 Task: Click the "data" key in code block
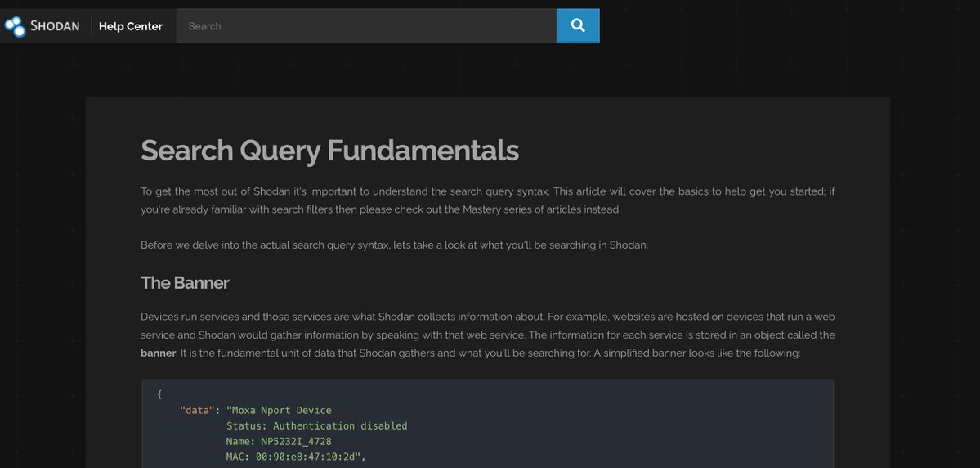197,411
